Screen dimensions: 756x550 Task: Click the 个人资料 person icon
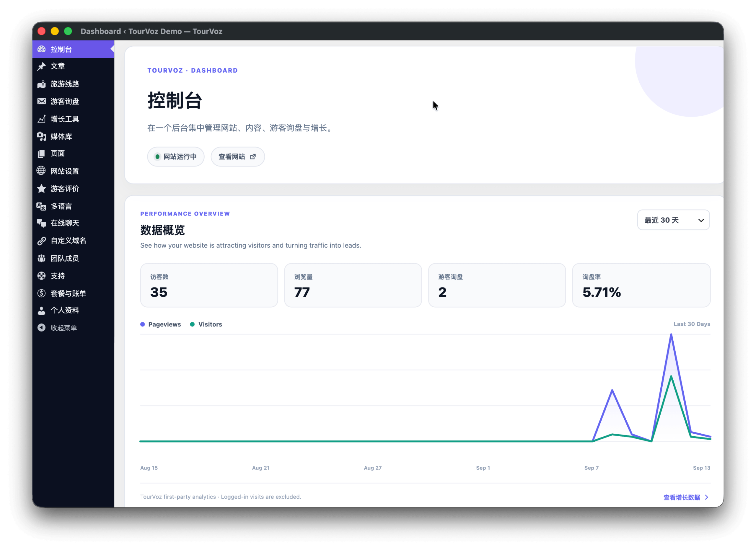click(x=42, y=311)
